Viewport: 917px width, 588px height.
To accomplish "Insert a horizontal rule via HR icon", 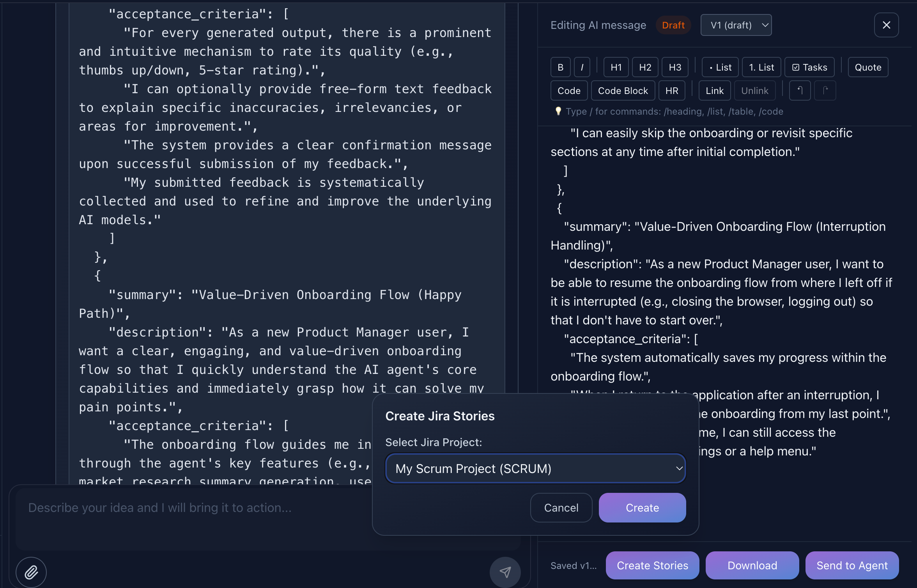I will click(671, 90).
